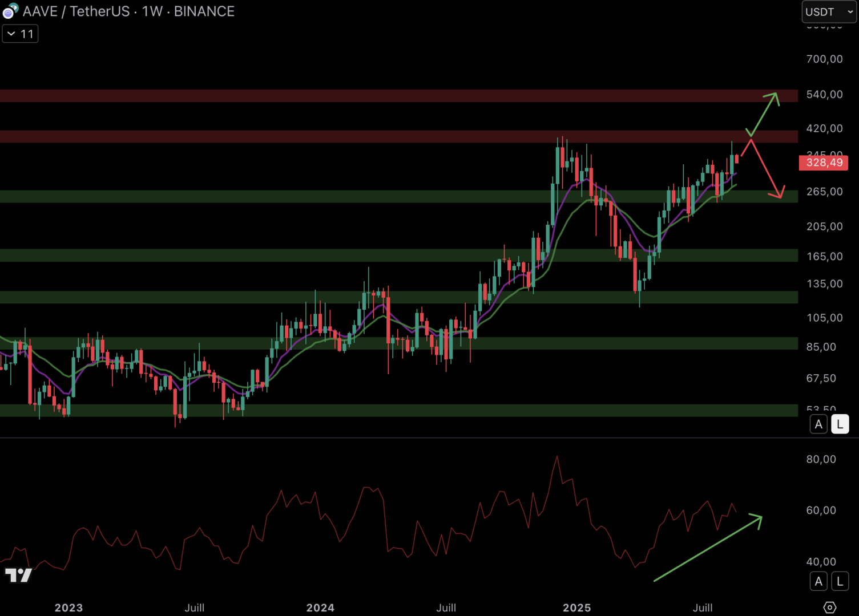Click the 105,00 price axis label
Viewport: 859px width, 616px height.
pos(824,318)
